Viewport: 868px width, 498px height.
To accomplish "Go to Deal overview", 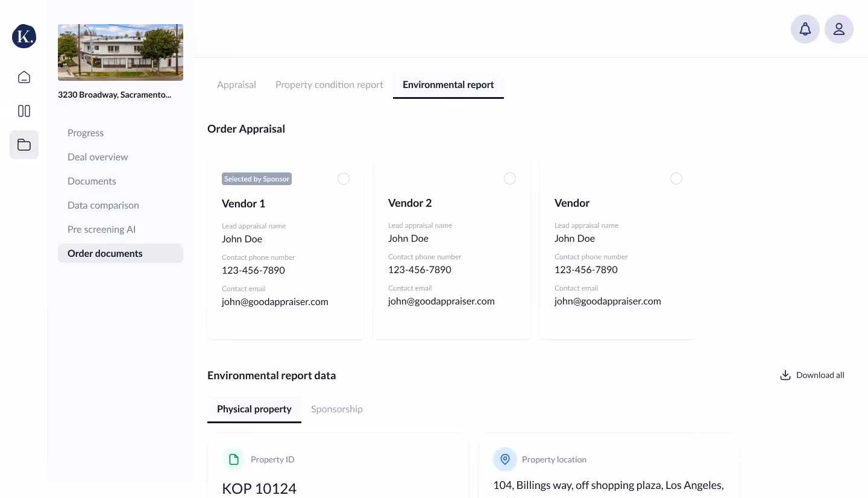I will pyautogui.click(x=98, y=157).
